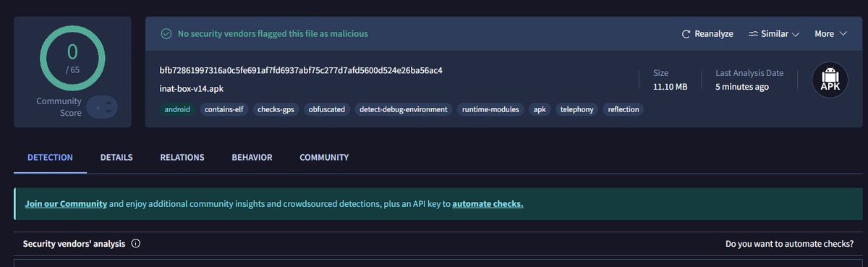
Task: Follow the Join our Community link
Action: [x=66, y=204]
